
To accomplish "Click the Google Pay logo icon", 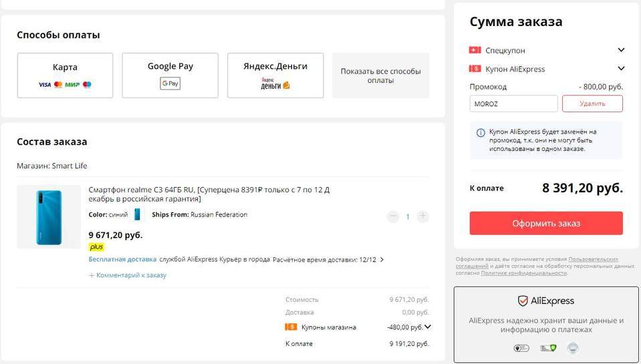I will pos(170,83).
